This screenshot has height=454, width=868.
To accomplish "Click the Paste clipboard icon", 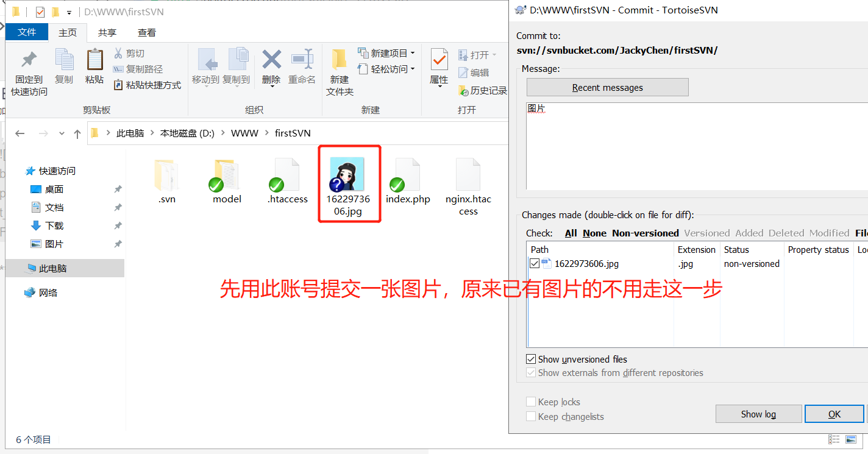I will 94,60.
